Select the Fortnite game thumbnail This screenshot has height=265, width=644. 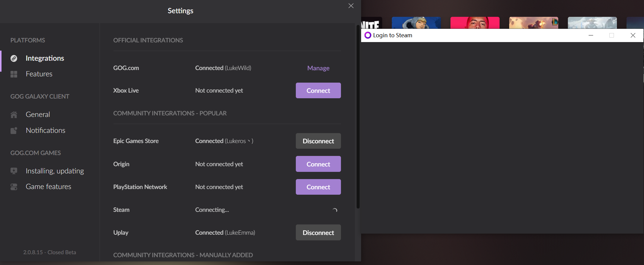(372, 23)
